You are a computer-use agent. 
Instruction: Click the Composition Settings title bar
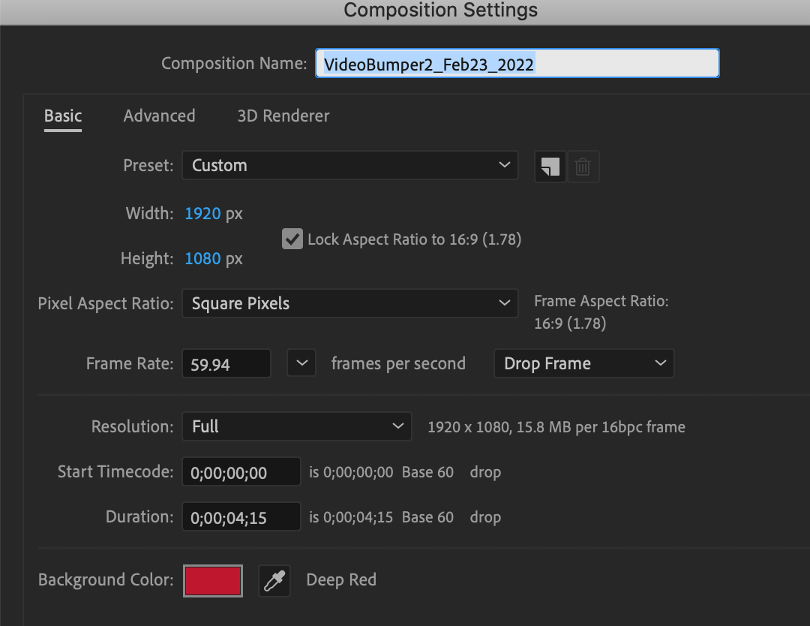pyautogui.click(x=440, y=11)
